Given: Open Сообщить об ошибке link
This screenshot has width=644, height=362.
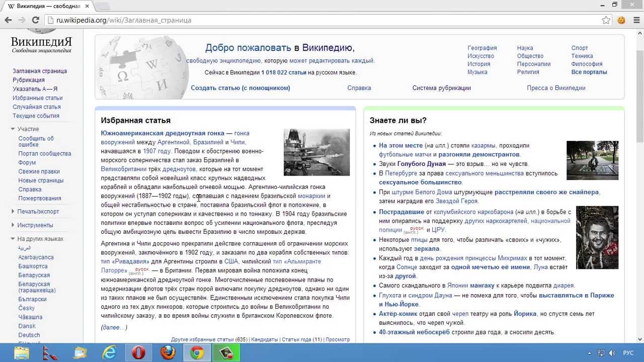Looking at the screenshot, I should click(36, 141).
